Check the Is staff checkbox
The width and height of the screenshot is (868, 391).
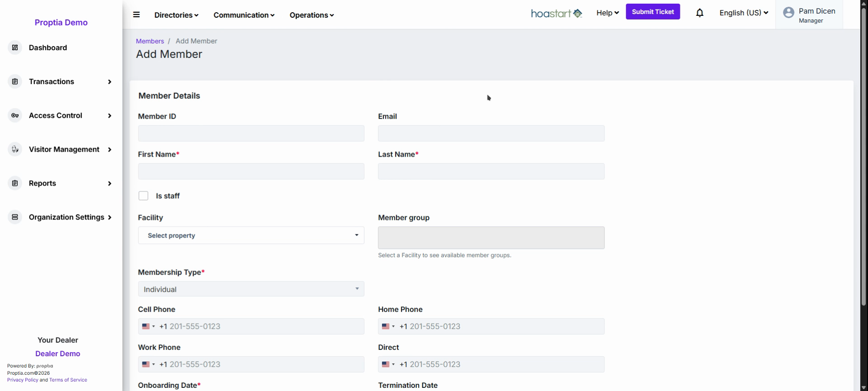tap(143, 195)
